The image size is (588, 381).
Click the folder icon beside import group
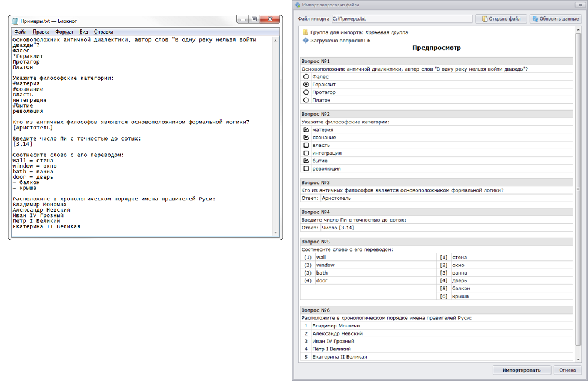click(305, 32)
